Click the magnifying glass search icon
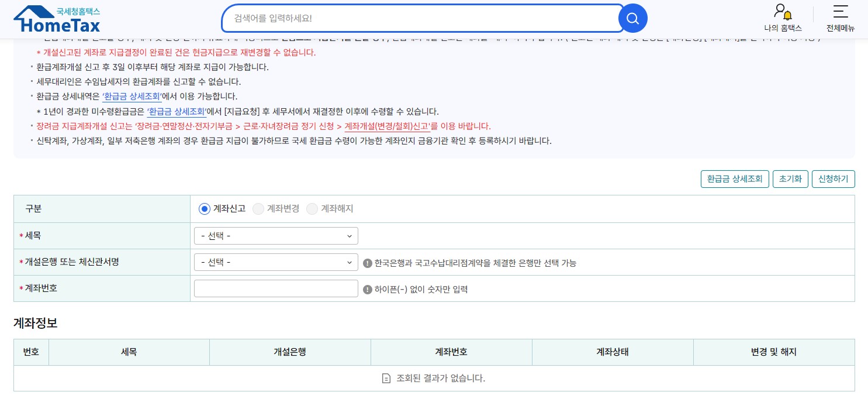 pos(632,18)
